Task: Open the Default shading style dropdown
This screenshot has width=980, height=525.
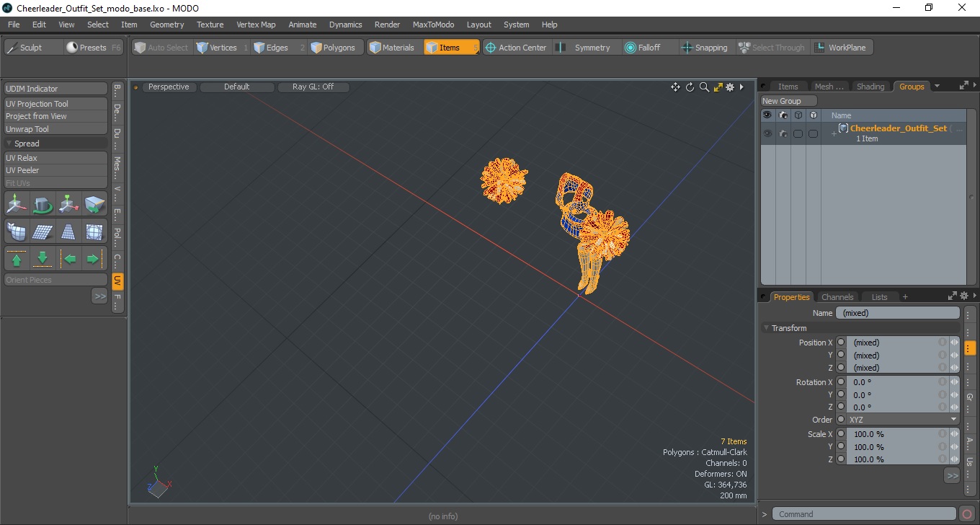Action: 237,87
